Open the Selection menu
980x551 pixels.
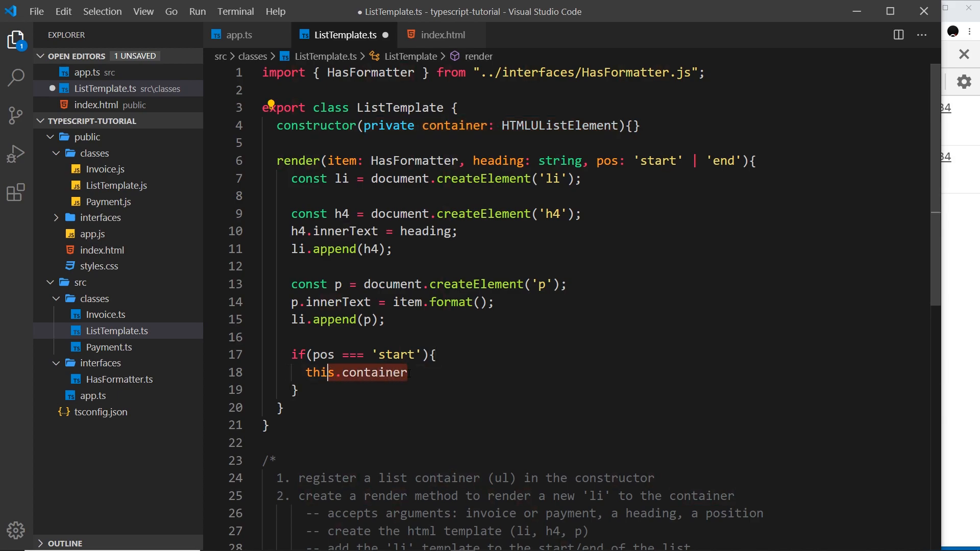(x=102, y=11)
